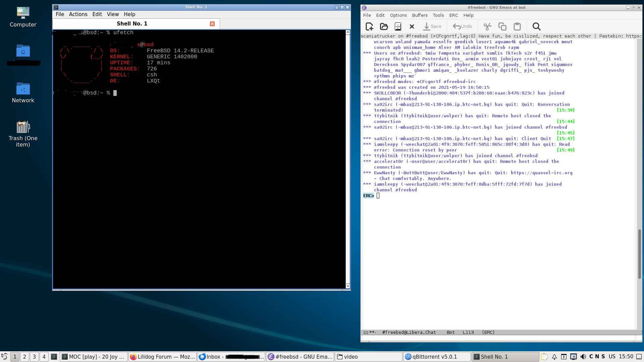Click #freebsd@Libera.Chat in Emacs mode line
644x362 pixels.
point(409,333)
